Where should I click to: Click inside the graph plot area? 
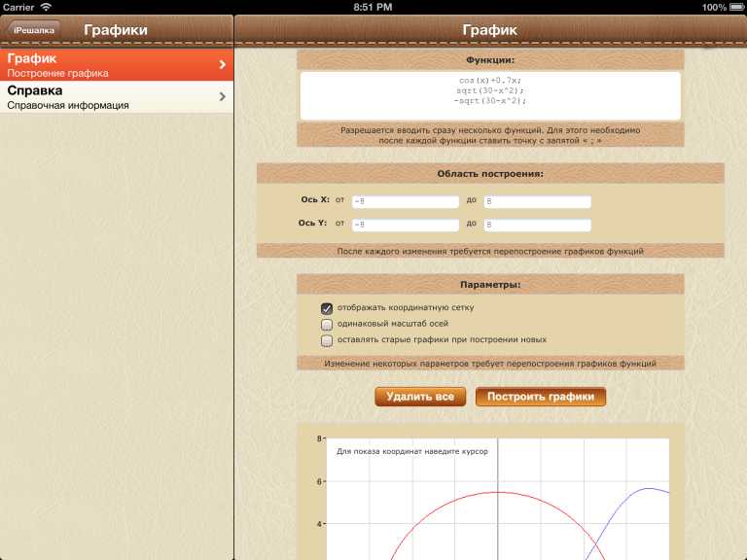[498, 499]
